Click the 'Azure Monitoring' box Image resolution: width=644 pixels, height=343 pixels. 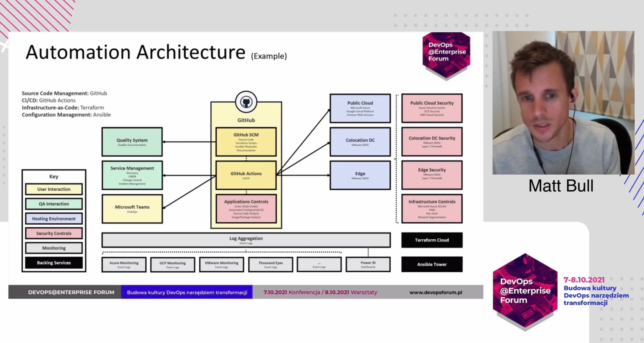point(124,264)
